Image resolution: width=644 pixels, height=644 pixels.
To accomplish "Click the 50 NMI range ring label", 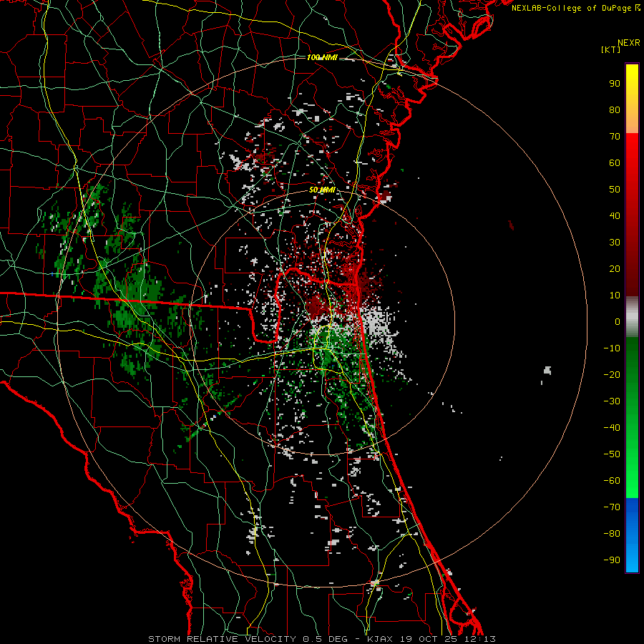I will (x=322, y=190).
